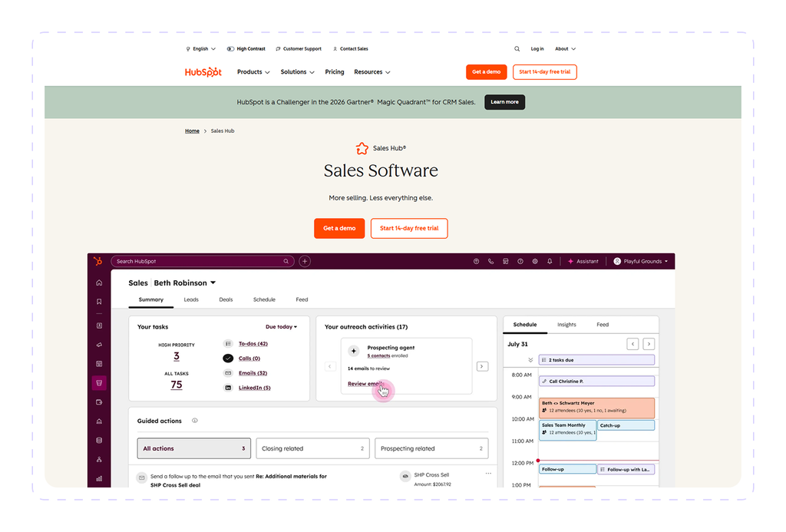The width and height of the screenshot is (786, 532).
Task: Click the Review emails link
Action: click(365, 384)
